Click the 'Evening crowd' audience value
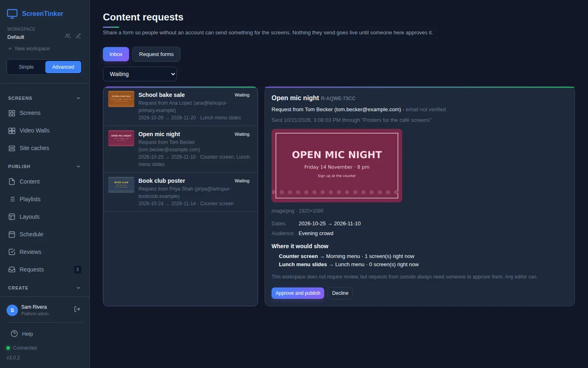 [x=316, y=233]
